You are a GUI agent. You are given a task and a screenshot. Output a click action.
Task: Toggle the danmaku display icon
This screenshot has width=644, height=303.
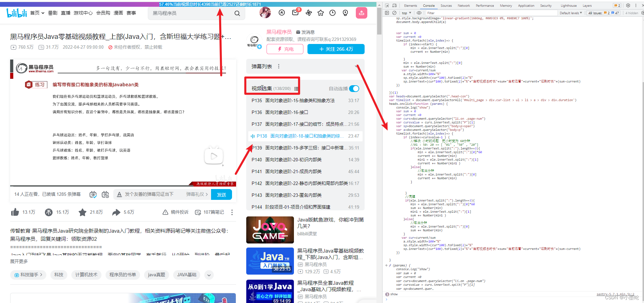(93, 194)
